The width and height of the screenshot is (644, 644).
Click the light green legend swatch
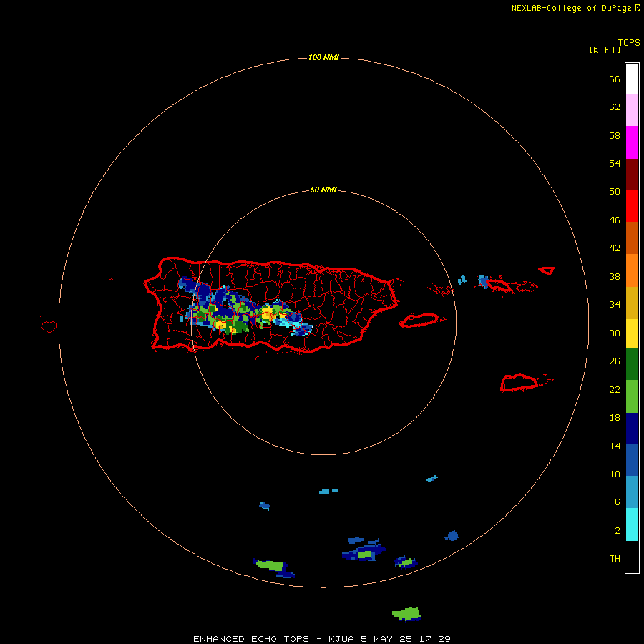point(632,396)
